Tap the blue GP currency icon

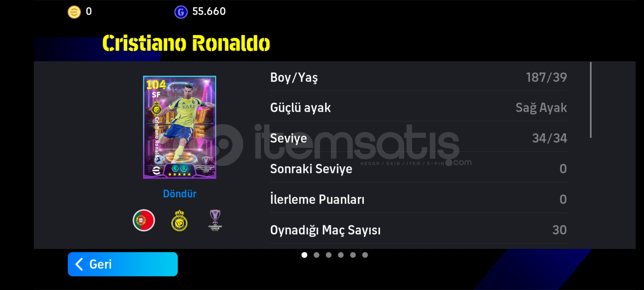[181, 12]
